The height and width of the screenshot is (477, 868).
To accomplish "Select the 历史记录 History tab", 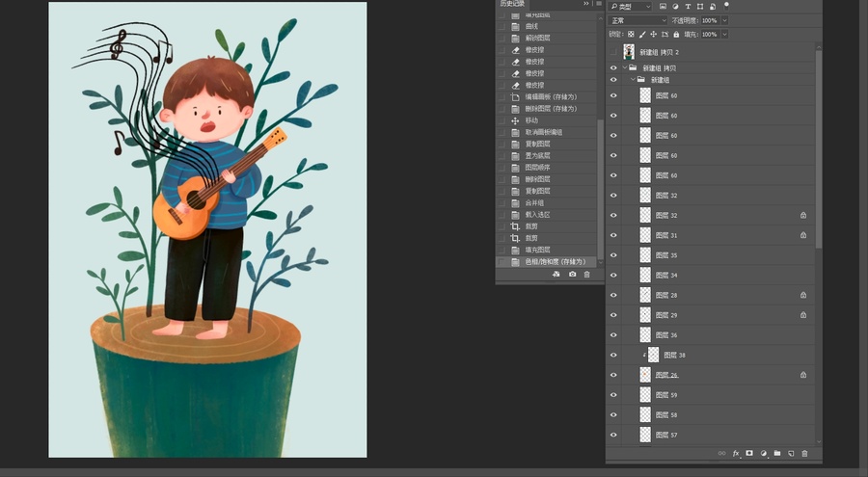I will click(512, 3).
